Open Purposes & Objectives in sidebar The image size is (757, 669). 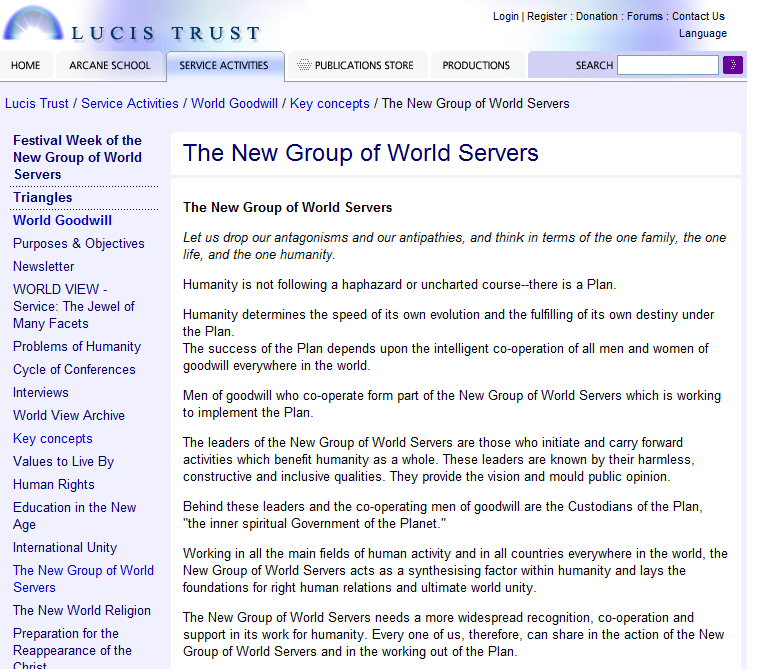[x=79, y=243]
